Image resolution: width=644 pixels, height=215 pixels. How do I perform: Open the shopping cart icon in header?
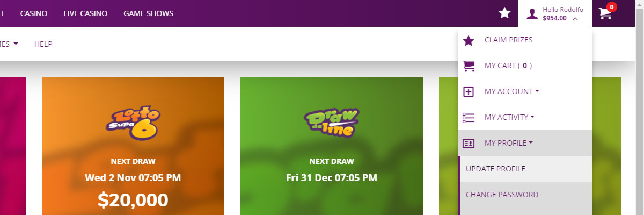click(605, 14)
